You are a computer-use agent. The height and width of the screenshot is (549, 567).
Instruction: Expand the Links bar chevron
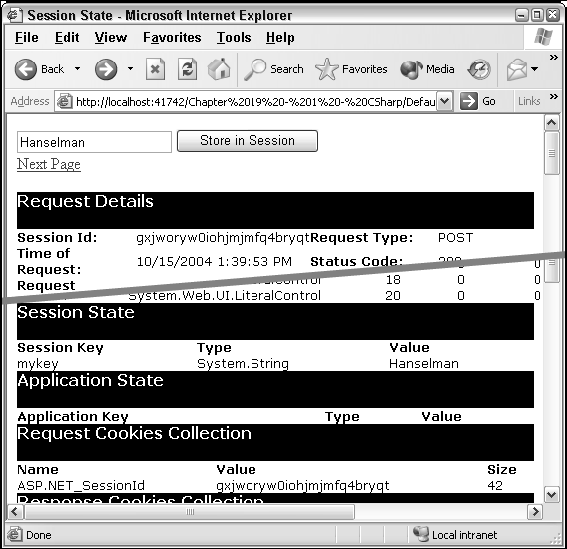coord(553,96)
